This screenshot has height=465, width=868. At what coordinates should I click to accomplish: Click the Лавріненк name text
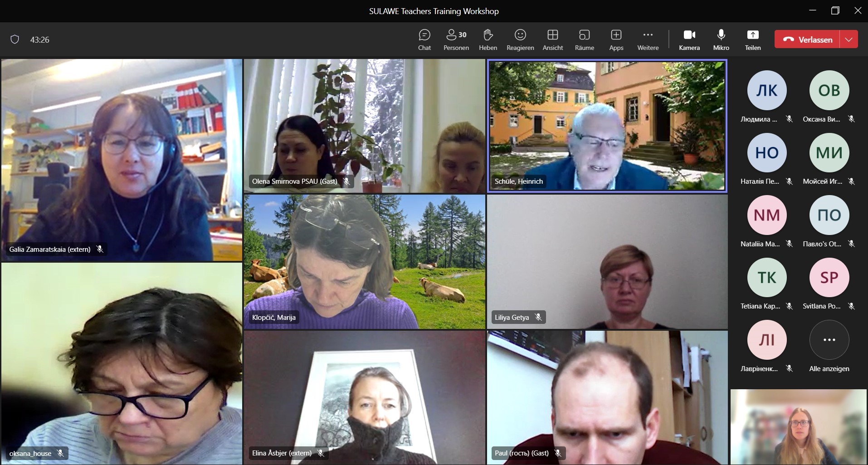click(759, 368)
